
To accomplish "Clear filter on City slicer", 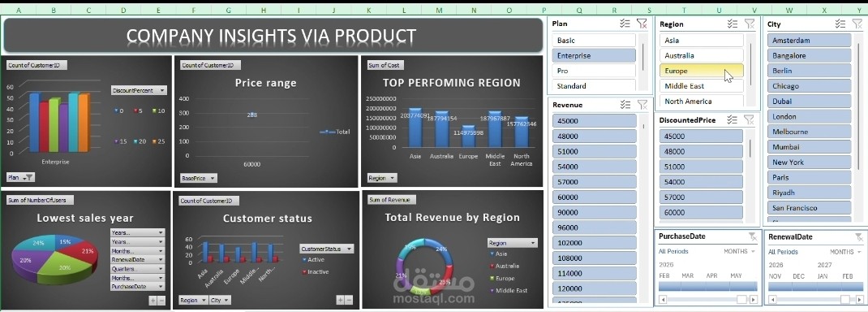I will tap(857, 24).
